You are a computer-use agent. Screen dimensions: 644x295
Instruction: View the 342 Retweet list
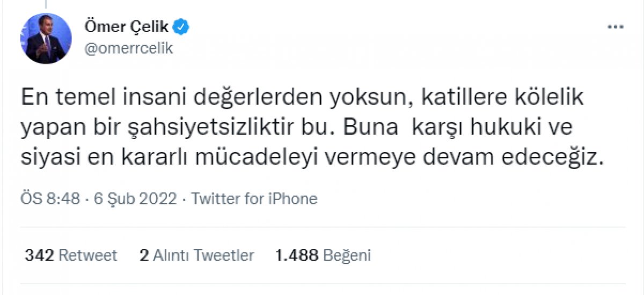point(71,255)
